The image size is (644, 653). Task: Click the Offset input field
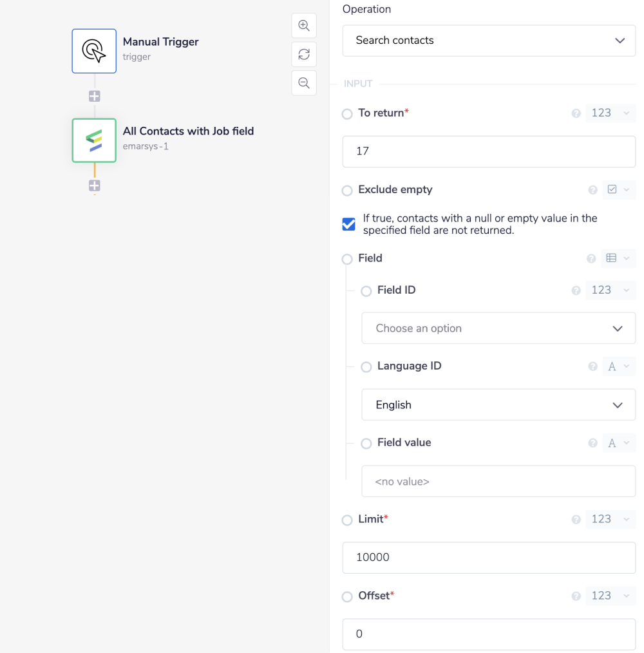(x=489, y=634)
